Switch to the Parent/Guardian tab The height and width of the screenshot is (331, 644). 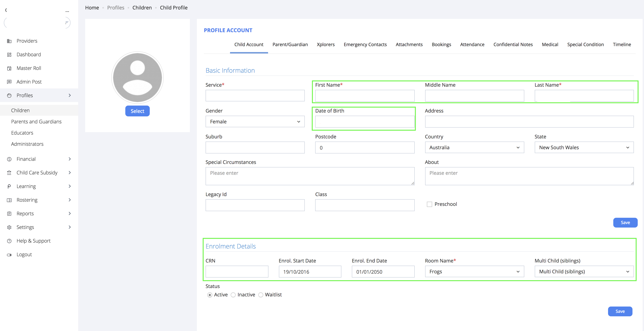pos(290,45)
